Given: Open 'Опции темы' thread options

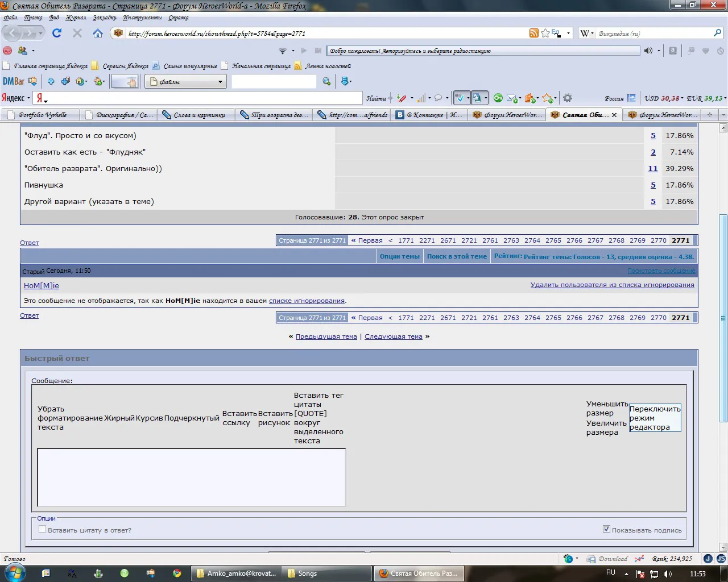Looking at the screenshot, I should click(x=399, y=256).
